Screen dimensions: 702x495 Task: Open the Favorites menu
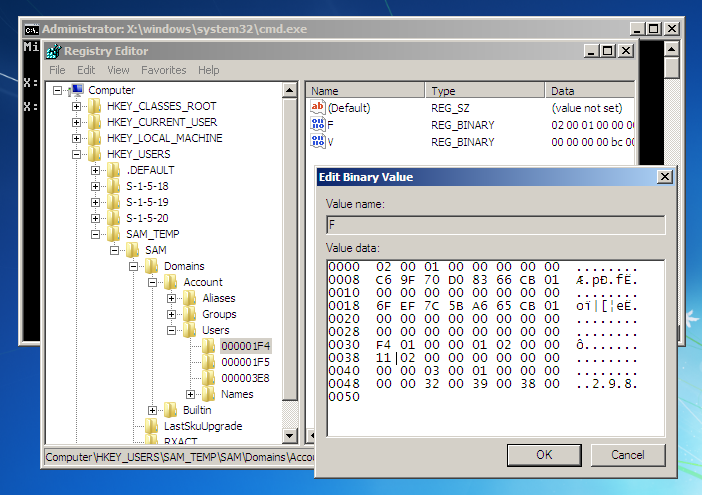click(163, 70)
